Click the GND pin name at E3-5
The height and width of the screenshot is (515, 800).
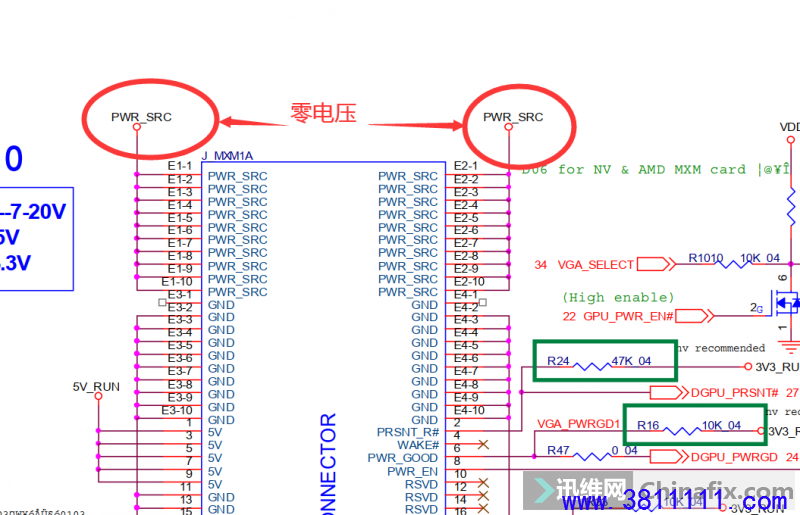coord(221,343)
